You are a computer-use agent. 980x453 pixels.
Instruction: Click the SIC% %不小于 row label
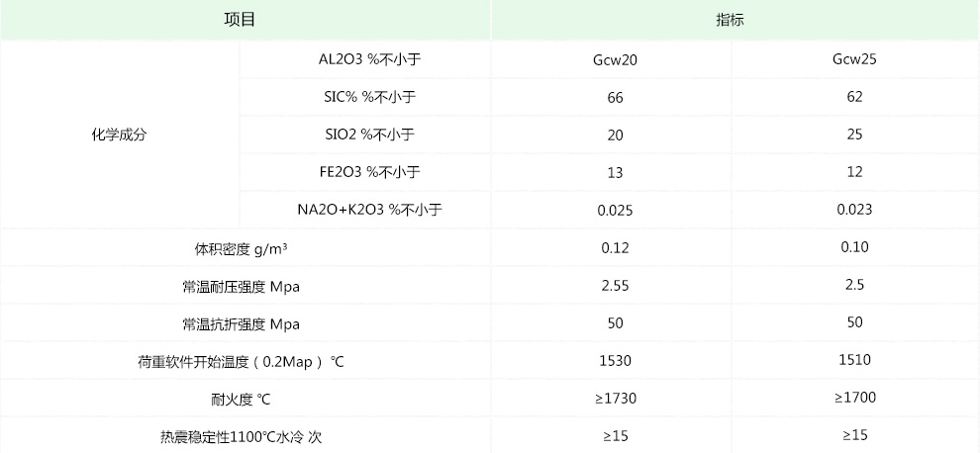click(x=365, y=97)
